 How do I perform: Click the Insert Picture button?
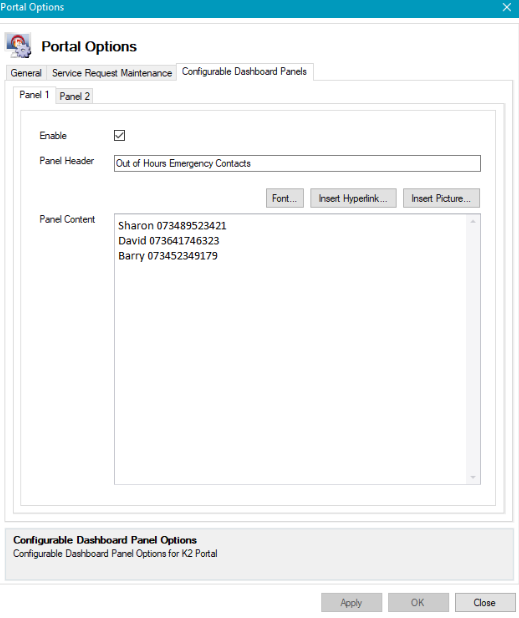click(x=441, y=198)
